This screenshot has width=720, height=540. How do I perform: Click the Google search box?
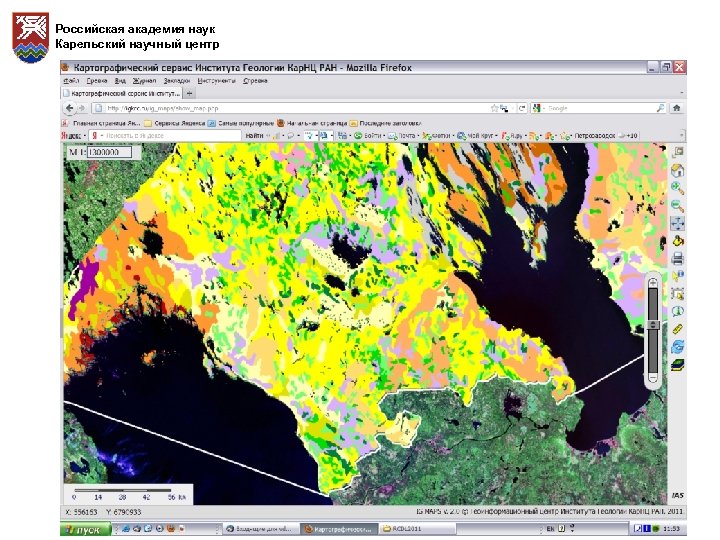(x=597, y=108)
